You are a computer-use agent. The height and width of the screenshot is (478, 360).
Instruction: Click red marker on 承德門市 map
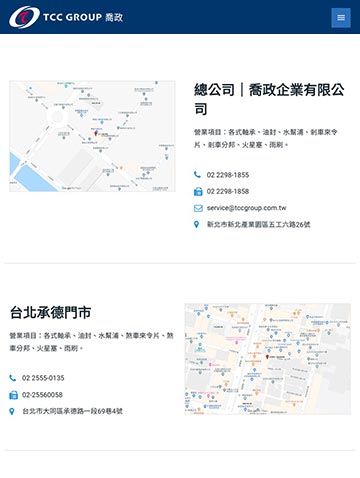pyautogui.click(x=267, y=357)
